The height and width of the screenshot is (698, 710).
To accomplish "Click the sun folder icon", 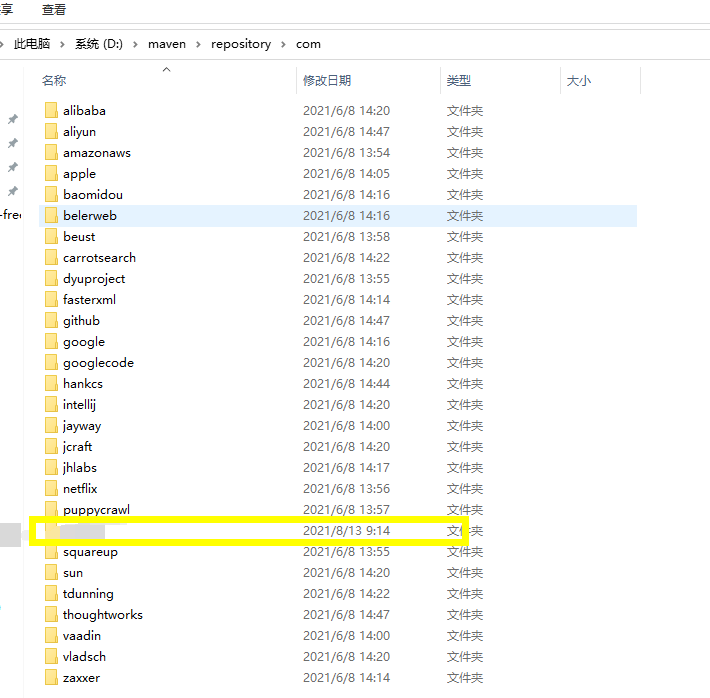I will [x=51, y=573].
